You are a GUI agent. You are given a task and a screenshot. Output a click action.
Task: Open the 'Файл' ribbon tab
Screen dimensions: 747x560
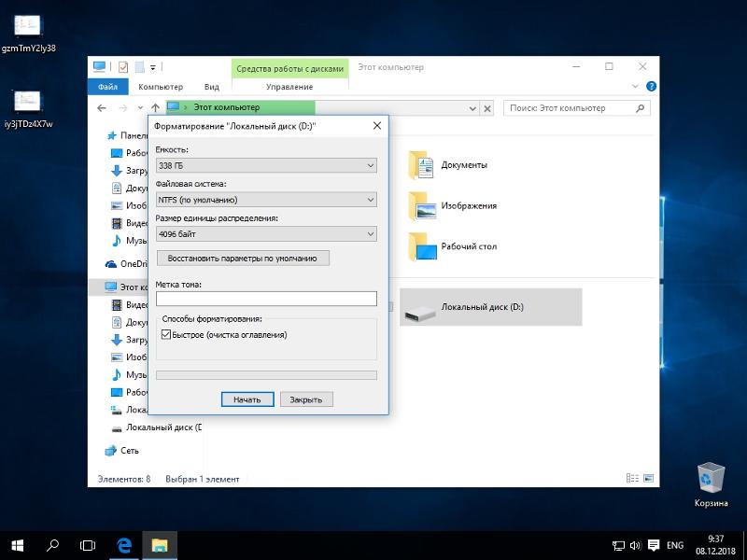tap(108, 87)
